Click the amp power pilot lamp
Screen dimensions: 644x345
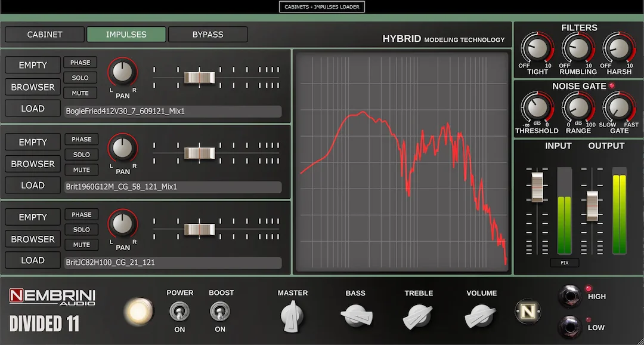pyautogui.click(x=139, y=312)
